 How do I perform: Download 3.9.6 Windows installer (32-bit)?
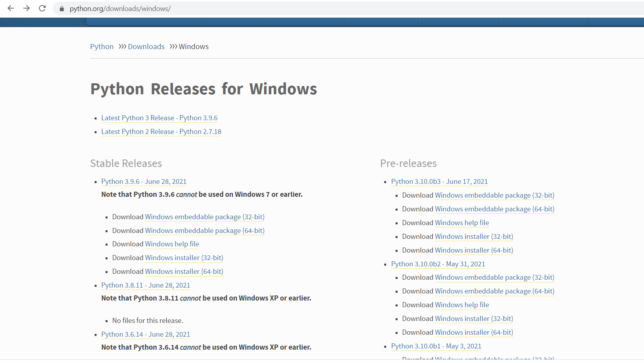(x=184, y=258)
